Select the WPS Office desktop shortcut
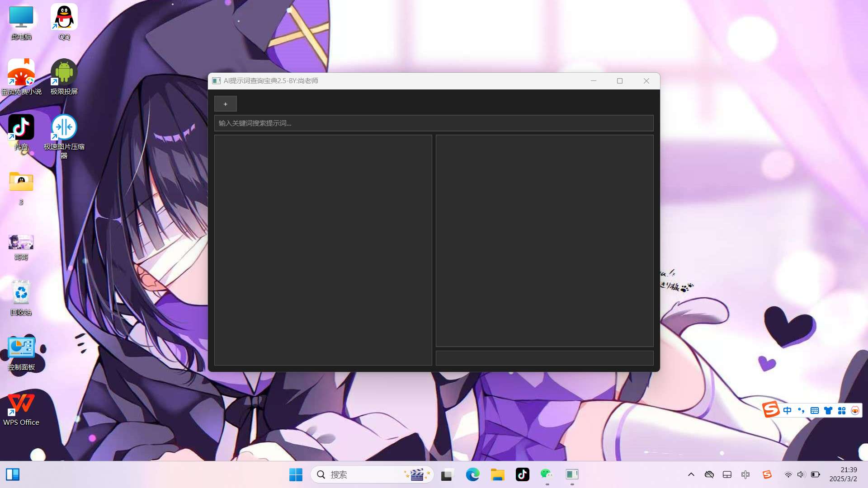 coord(21,409)
